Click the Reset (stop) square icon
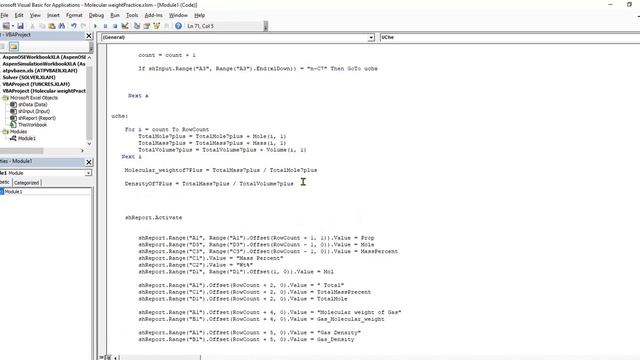This screenshot has height=360, width=640. (x=115, y=26)
